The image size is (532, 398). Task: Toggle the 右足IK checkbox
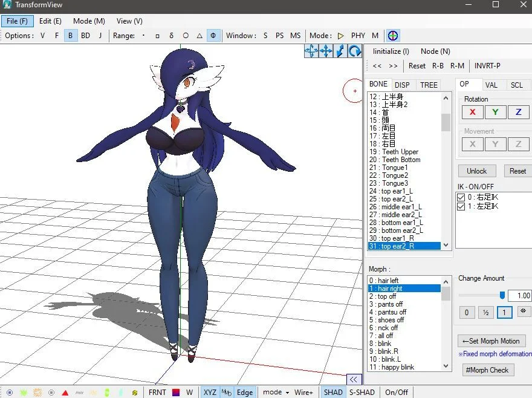[461, 197]
